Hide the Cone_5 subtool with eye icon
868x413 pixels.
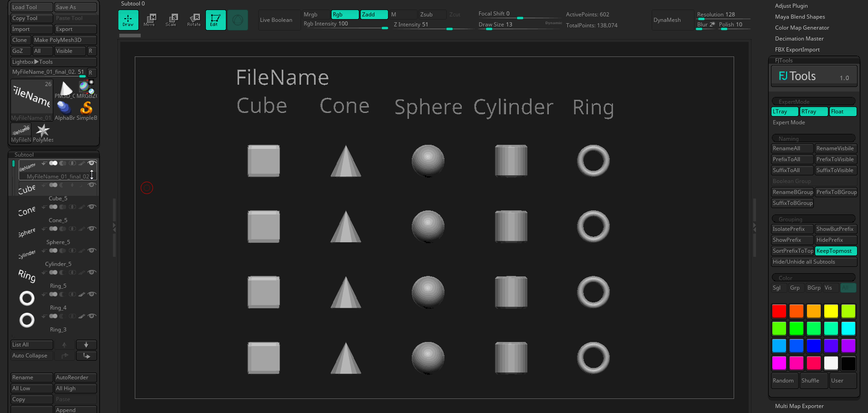coord(92,207)
